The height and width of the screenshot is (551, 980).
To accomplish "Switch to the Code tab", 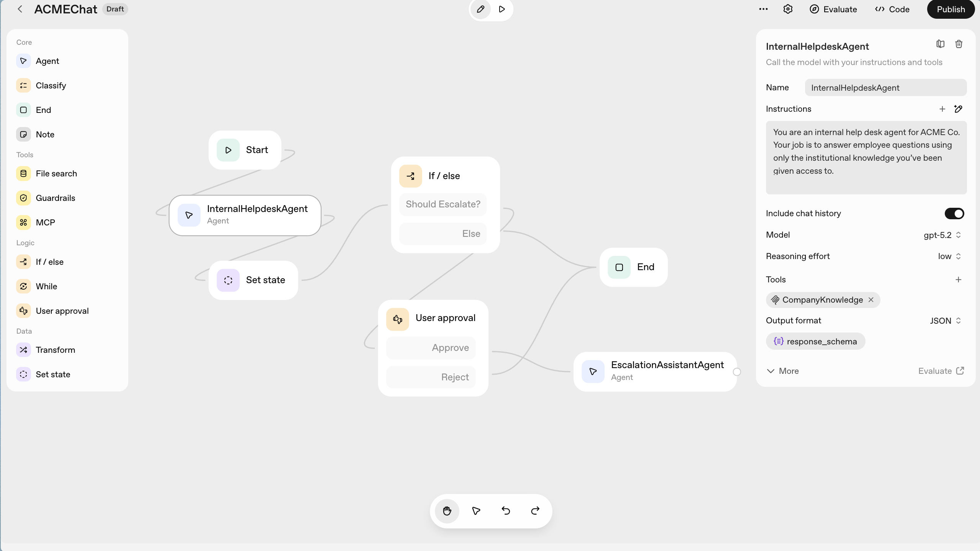I will point(891,9).
